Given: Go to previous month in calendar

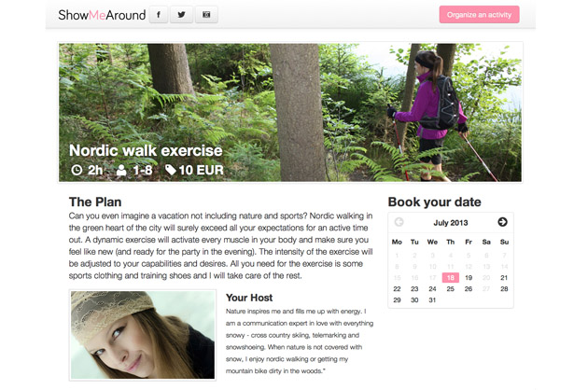Looking at the screenshot, I should pyautogui.click(x=399, y=222).
